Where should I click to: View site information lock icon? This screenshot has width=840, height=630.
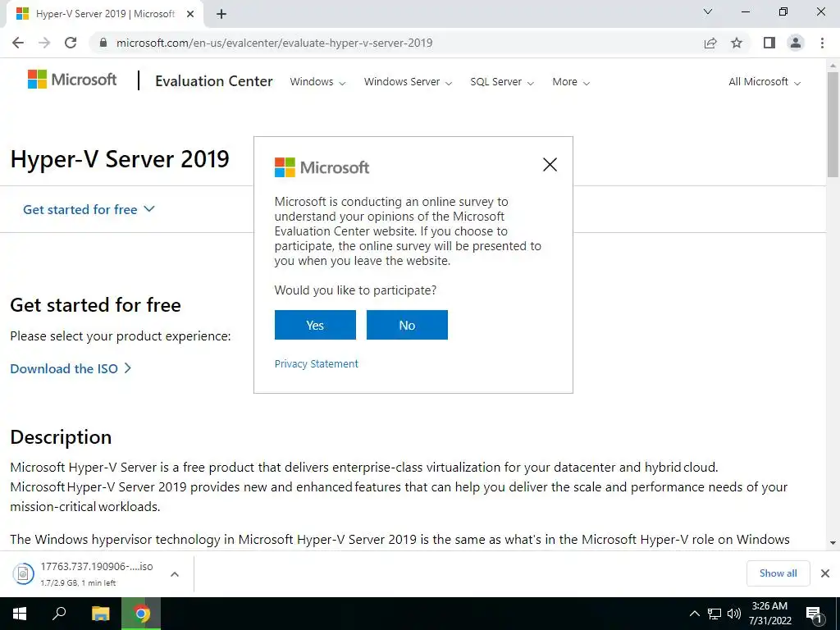tap(103, 43)
